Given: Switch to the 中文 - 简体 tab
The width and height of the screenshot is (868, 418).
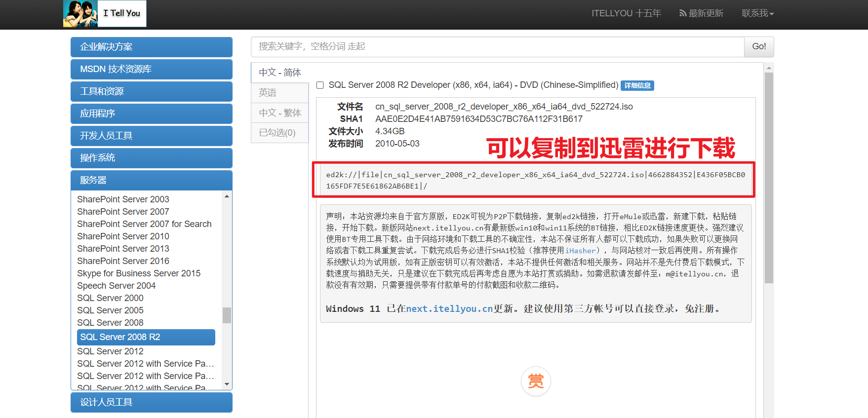Looking at the screenshot, I should (x=280, y=73).
